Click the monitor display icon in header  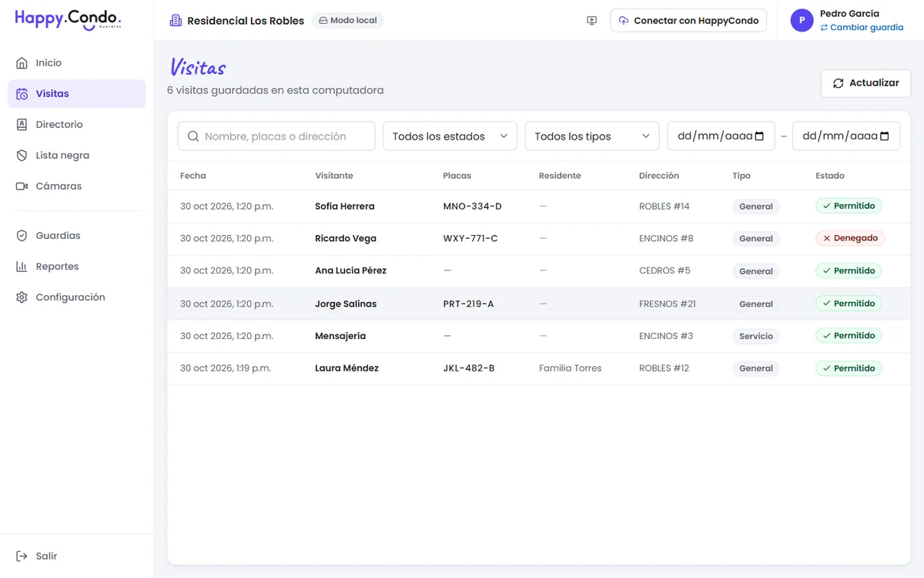[591, 21]
